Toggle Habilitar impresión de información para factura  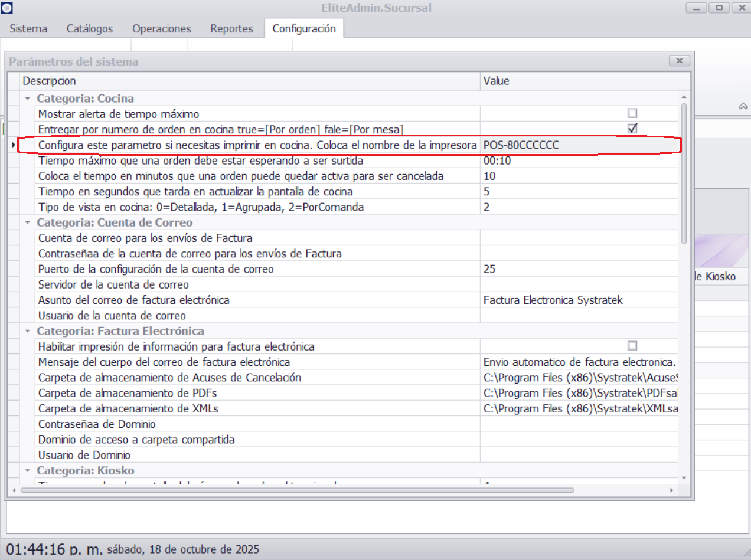click(632, 346)
